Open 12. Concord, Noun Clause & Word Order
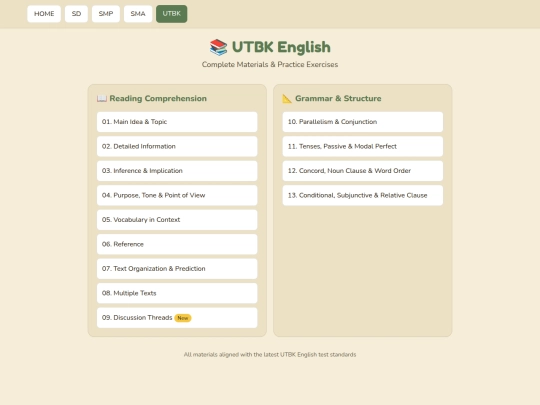 tap(363, 171)
